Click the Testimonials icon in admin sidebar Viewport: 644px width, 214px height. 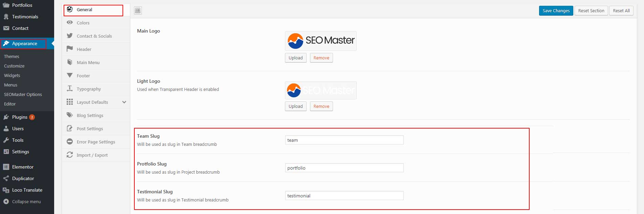click(x=6, y=17)
